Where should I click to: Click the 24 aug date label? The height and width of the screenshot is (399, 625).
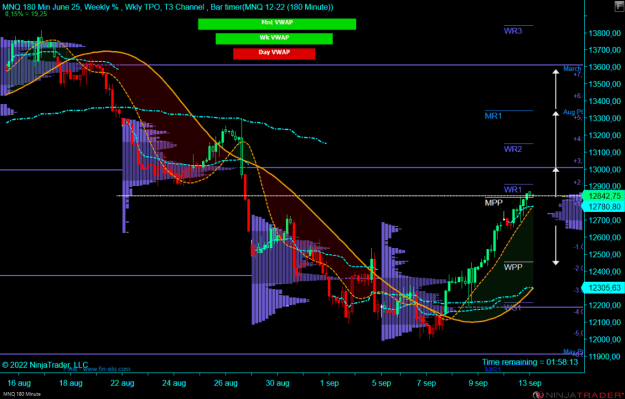pos(174,383)
